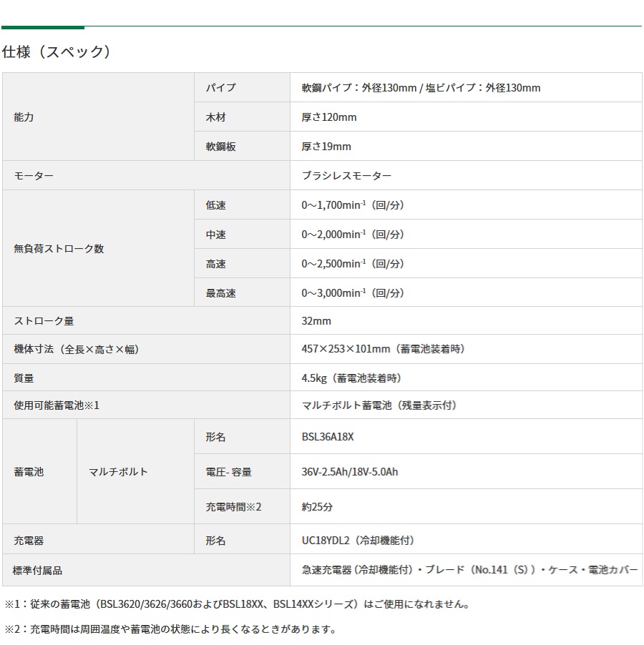Click the 充電時間※2 label cell

click(x=242, y=506)
